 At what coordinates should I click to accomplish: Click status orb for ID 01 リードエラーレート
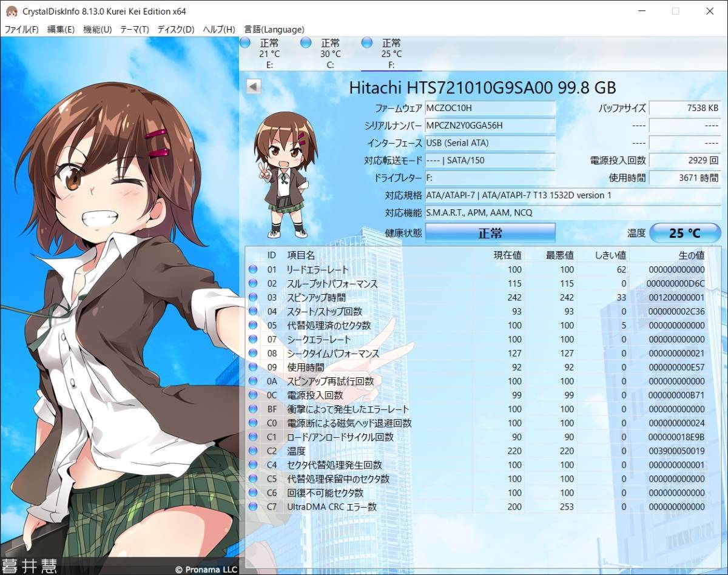click(253, 269)
